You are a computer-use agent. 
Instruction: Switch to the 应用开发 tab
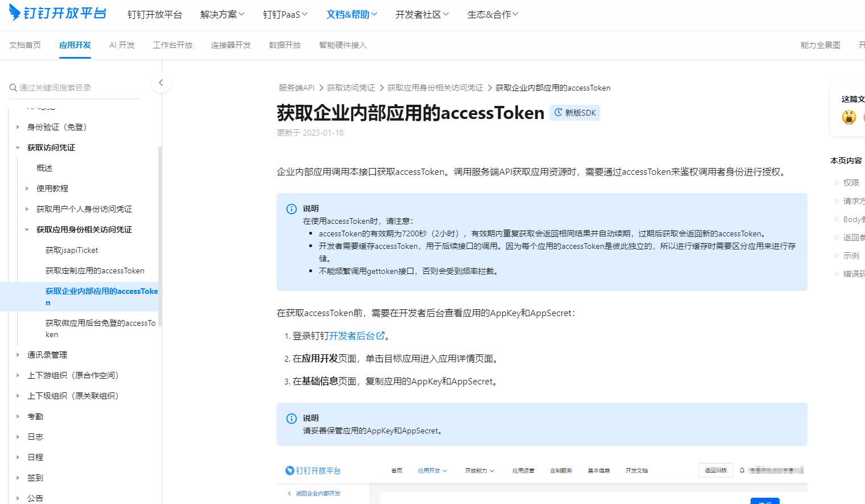pyautogui.click(x=75, y=45)
